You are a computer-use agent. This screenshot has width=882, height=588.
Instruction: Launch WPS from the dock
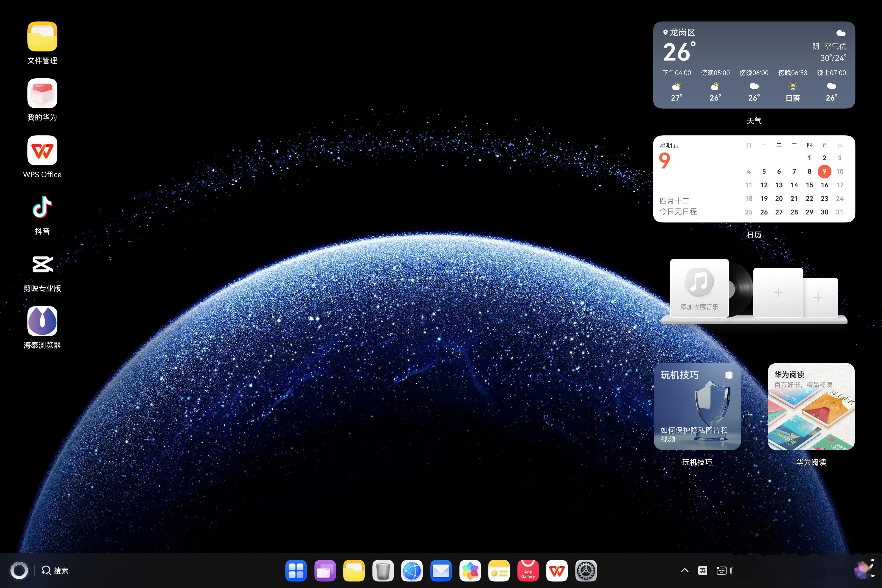[557, 571]
